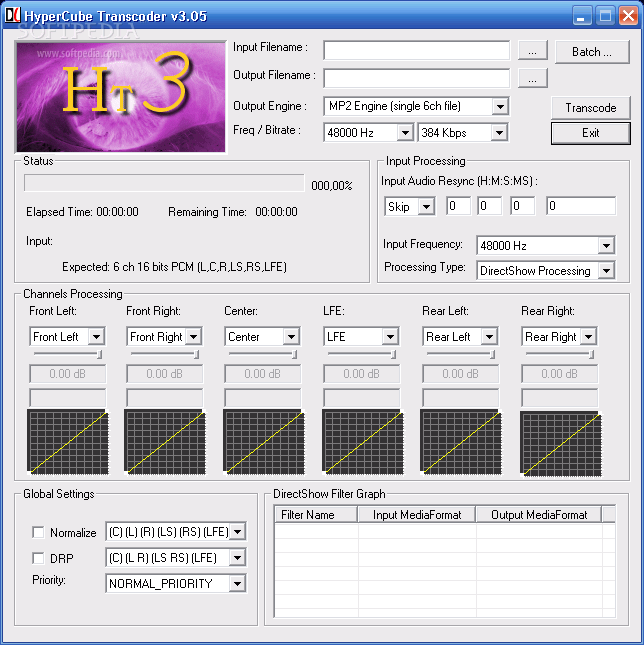Click the LFE 0.00 dB value box
Viewport: 644px width, 645px height.
pos(361,374)
